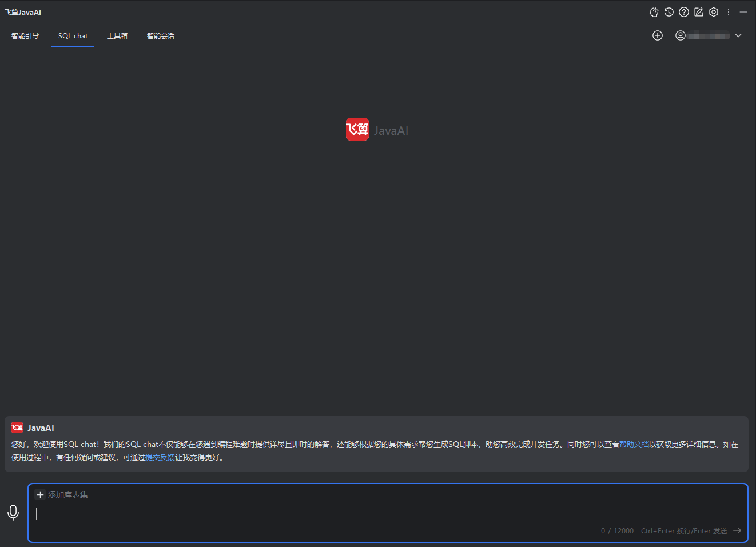
Task: Open the help question mark icon
Action: [684, 12]
